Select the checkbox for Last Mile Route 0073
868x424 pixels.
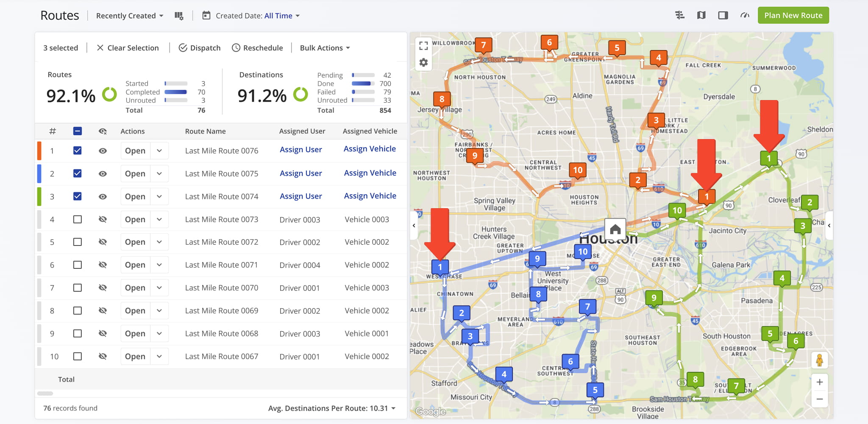coord(78,219)
